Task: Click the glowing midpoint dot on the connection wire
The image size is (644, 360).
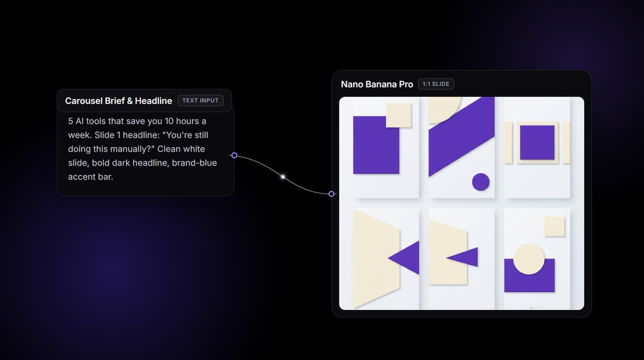Action: pyautogui.click(x=283, y=177)
